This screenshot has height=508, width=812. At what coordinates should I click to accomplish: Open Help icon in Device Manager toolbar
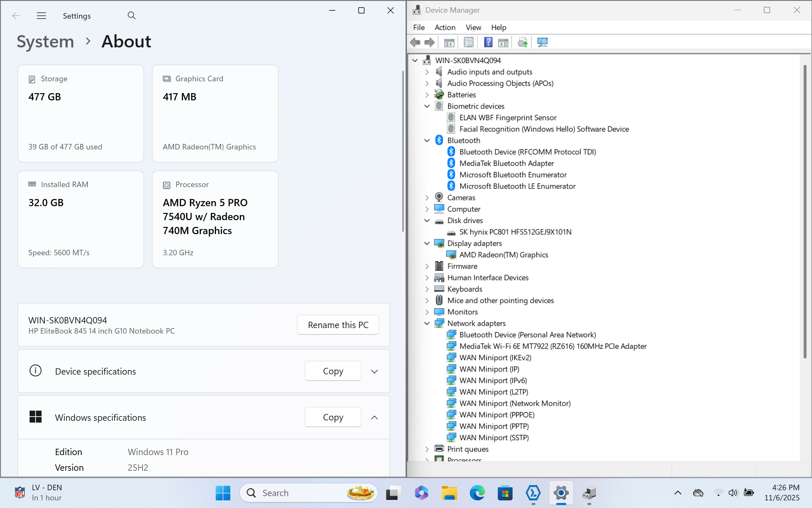click(x=488, y=42)
